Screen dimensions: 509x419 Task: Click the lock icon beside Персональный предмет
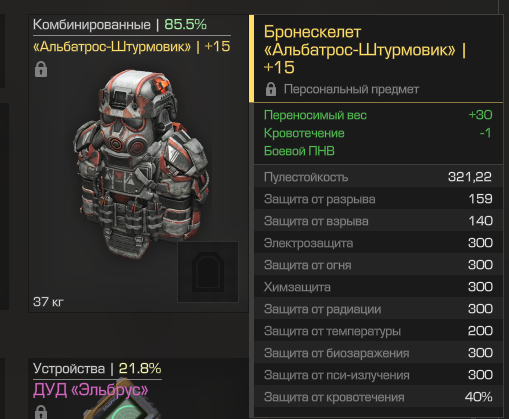(x=271, y=89)
